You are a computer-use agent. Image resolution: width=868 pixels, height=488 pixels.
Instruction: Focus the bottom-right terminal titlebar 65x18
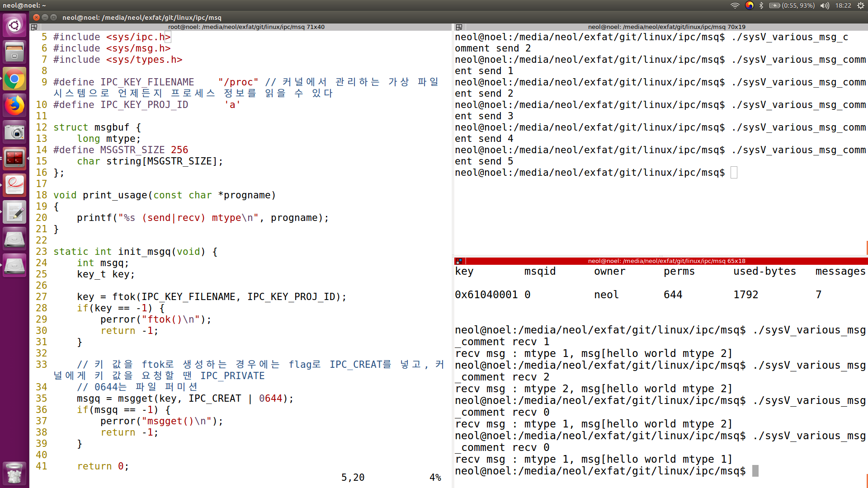tap(666, 261)
